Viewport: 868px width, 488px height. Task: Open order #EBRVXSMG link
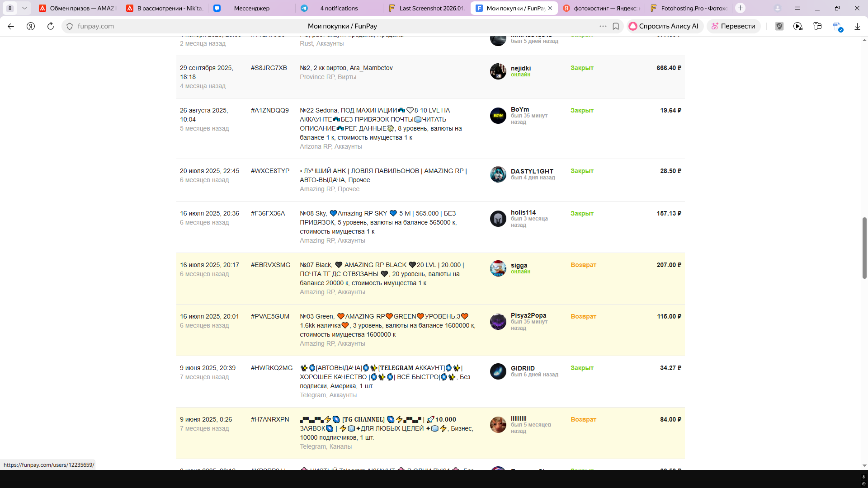(270, 265)
